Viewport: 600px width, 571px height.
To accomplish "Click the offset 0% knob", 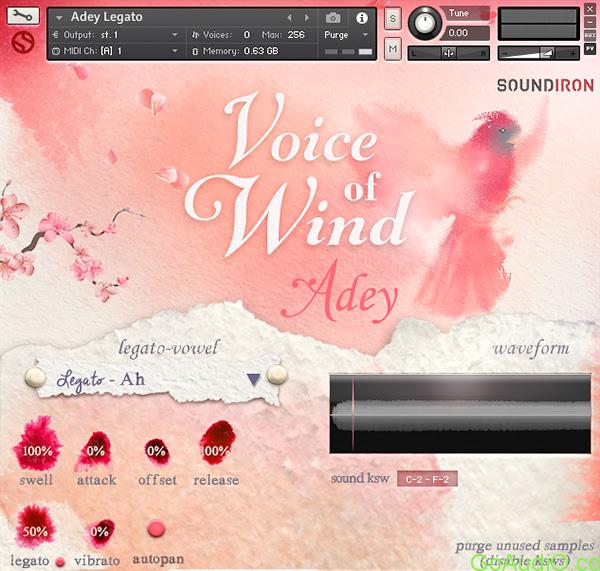I will [x=156, y=451].
